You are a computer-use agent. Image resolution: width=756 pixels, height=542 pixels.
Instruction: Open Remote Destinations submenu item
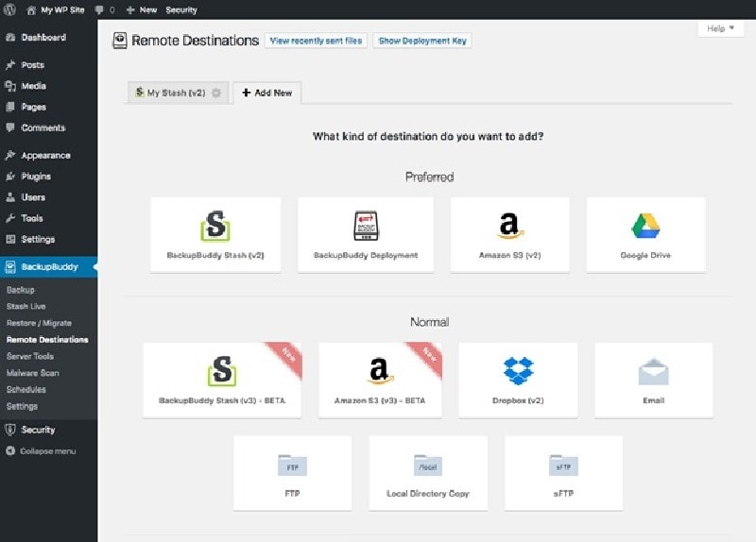tap(47, 340)
